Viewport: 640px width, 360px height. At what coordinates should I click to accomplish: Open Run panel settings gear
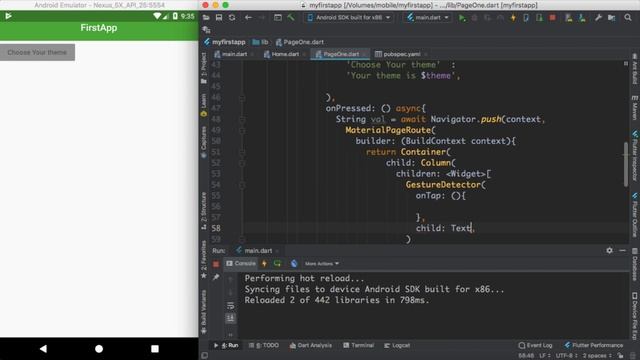(x=609, y=250)
